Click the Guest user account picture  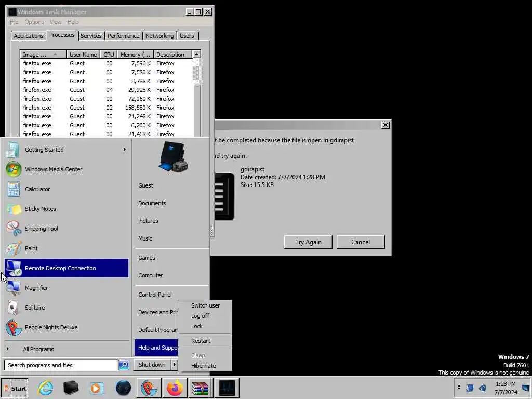pos(172,157)
